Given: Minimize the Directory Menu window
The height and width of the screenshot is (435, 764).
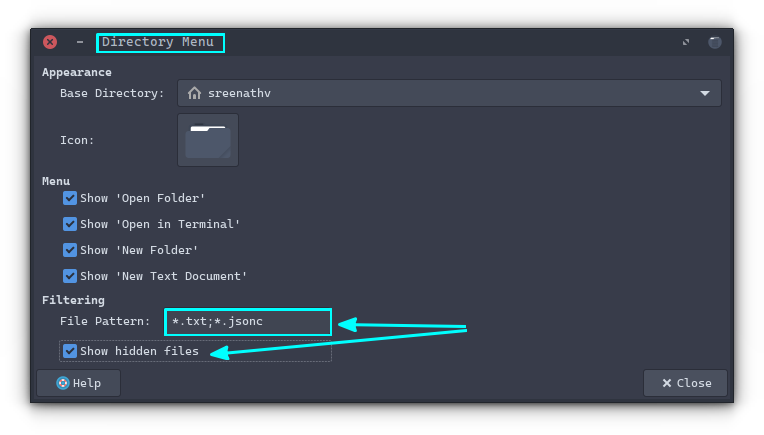Looking at the screenshot, I should 80,42.
